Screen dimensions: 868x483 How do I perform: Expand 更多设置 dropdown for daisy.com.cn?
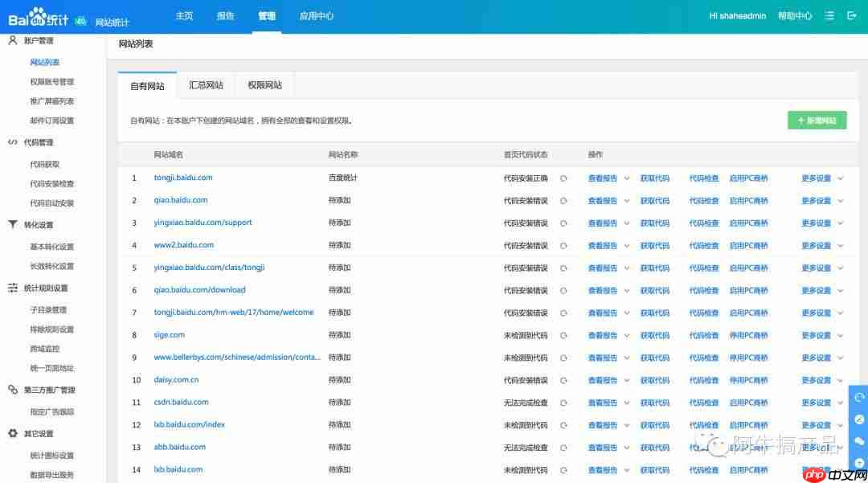click(x=841, y=380)
